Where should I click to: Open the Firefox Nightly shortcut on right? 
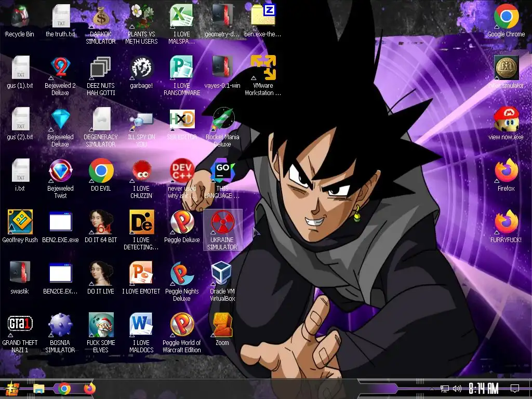(506, 228)
